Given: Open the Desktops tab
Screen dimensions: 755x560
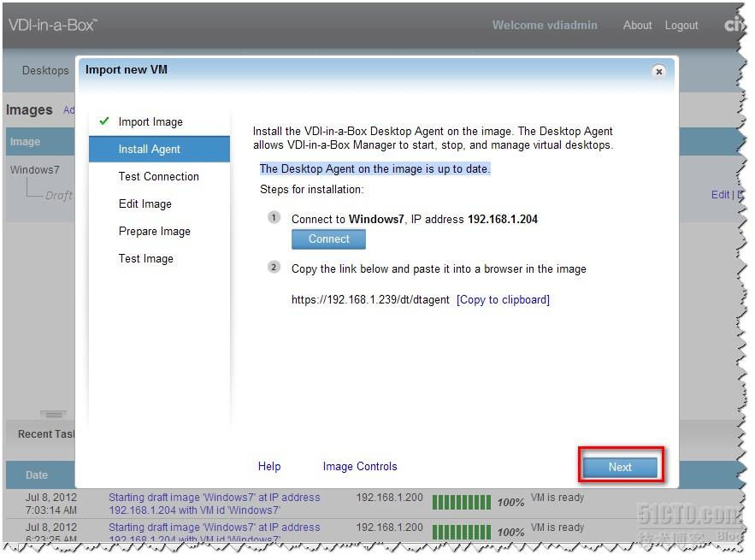Looking at the screenshot, I should [45, 70].
